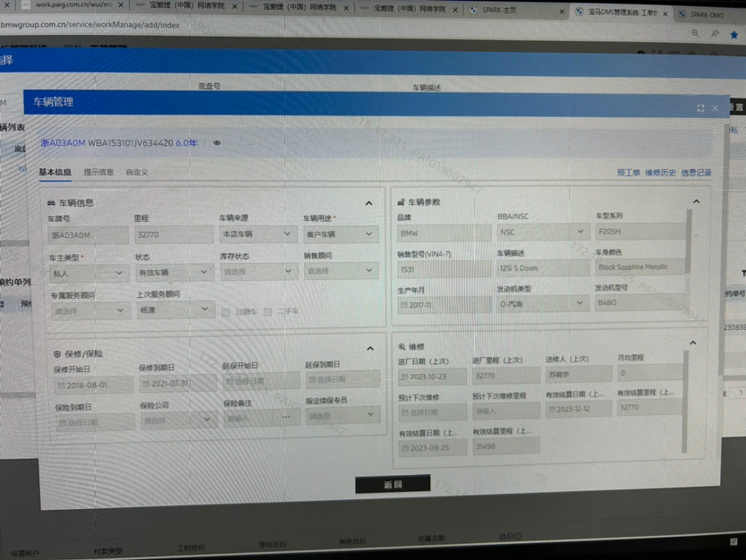This screenshot has width=746, height=560.
Task: Click the 预计下次维修 date field
Action: 432,412
